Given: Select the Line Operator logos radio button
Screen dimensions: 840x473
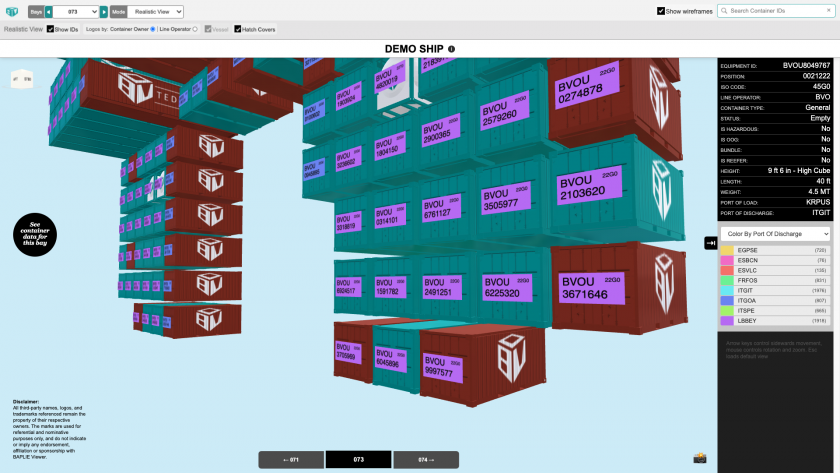Looking at the screenshot, I should point(195,29).
